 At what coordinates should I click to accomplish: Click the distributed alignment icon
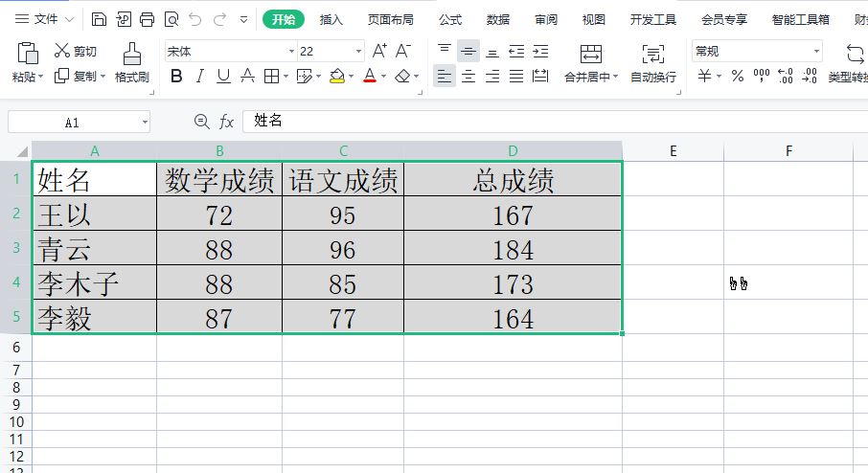tap(540, 76)
